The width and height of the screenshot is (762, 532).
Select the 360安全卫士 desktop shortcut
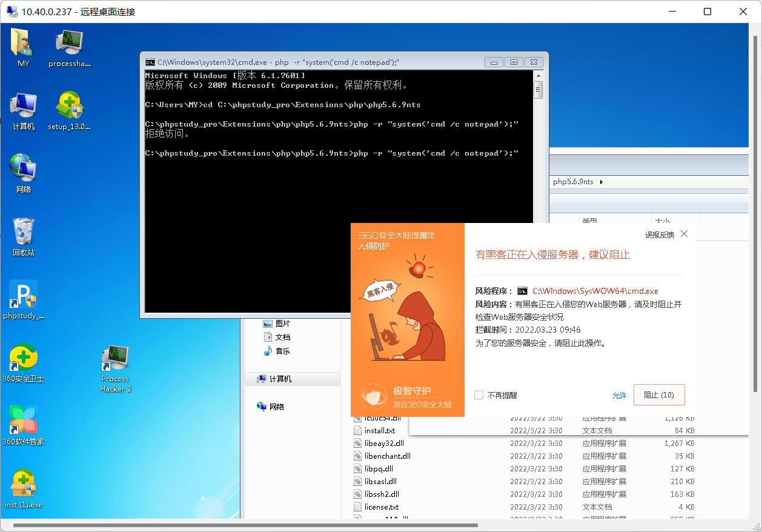[x=23, y=363]
